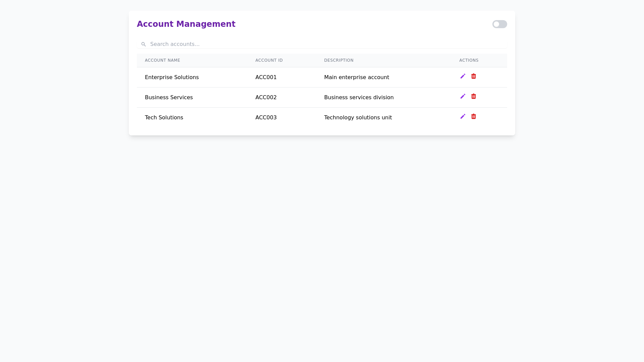Delete the Enterprise Solutions account
644x362 pixels.
pyautogui.click(x=474, y=76)
